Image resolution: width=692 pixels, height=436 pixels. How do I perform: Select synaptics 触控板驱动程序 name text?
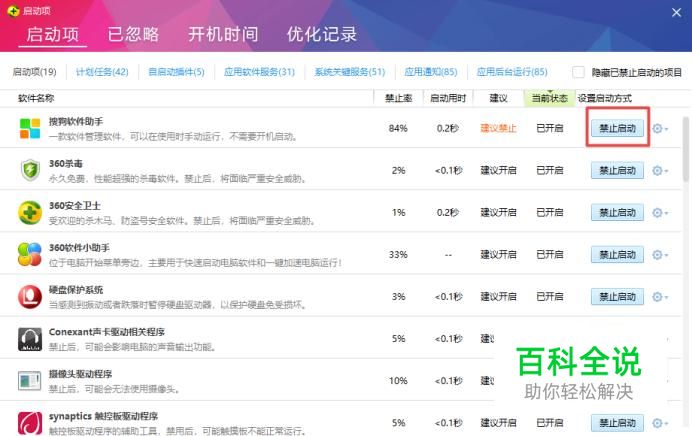(103, 416)
